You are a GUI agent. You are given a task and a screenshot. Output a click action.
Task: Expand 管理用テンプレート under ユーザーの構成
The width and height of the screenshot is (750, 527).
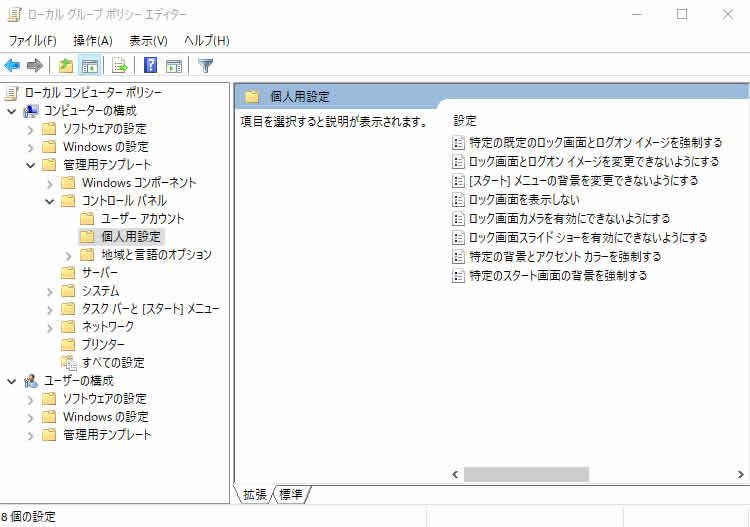31,436
